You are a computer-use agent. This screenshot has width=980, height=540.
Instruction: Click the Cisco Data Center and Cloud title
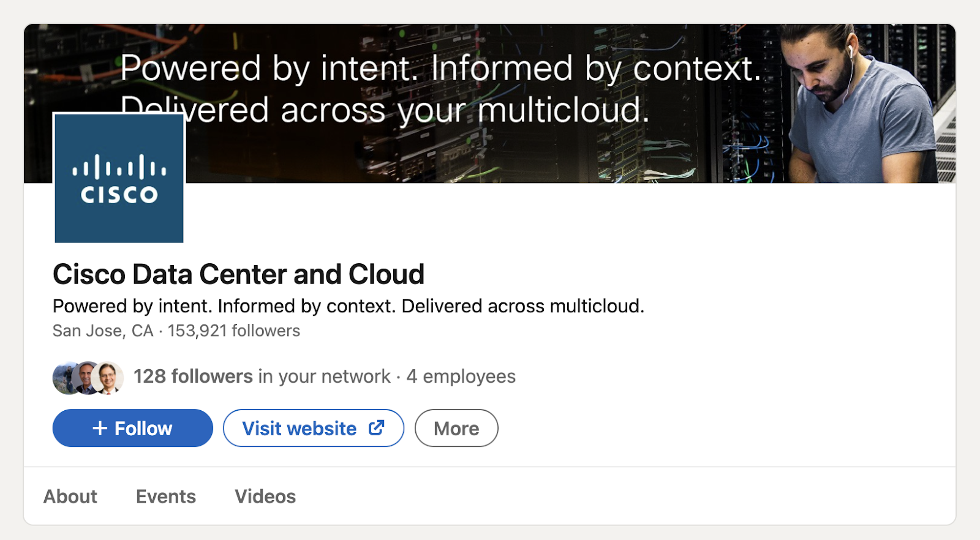(238, 274)
